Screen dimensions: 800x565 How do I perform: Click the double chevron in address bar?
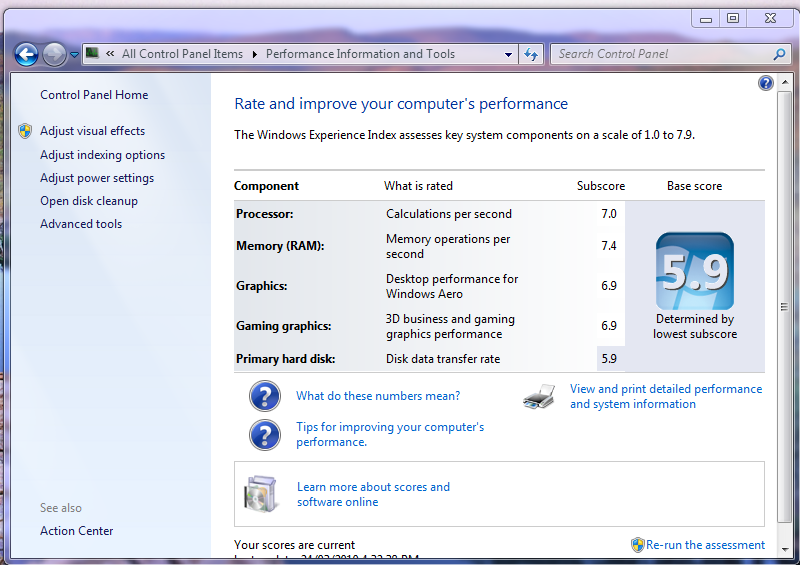[x=110, y=54]
